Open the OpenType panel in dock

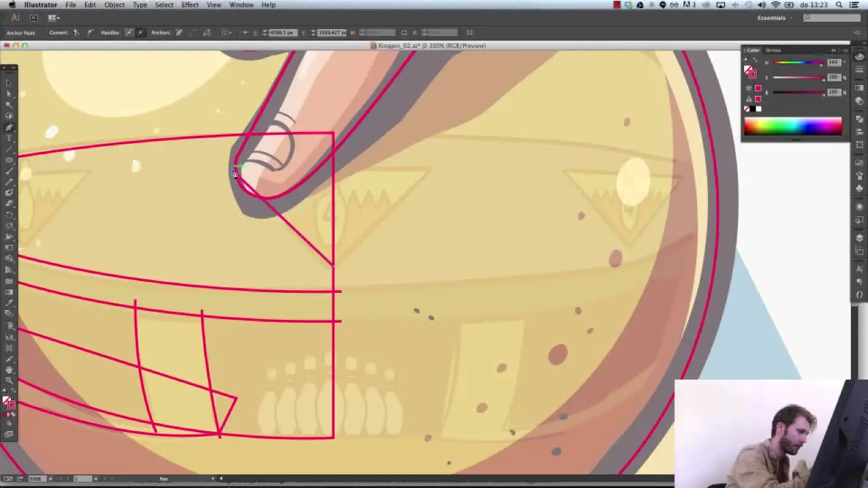click(x=860, y=295)
